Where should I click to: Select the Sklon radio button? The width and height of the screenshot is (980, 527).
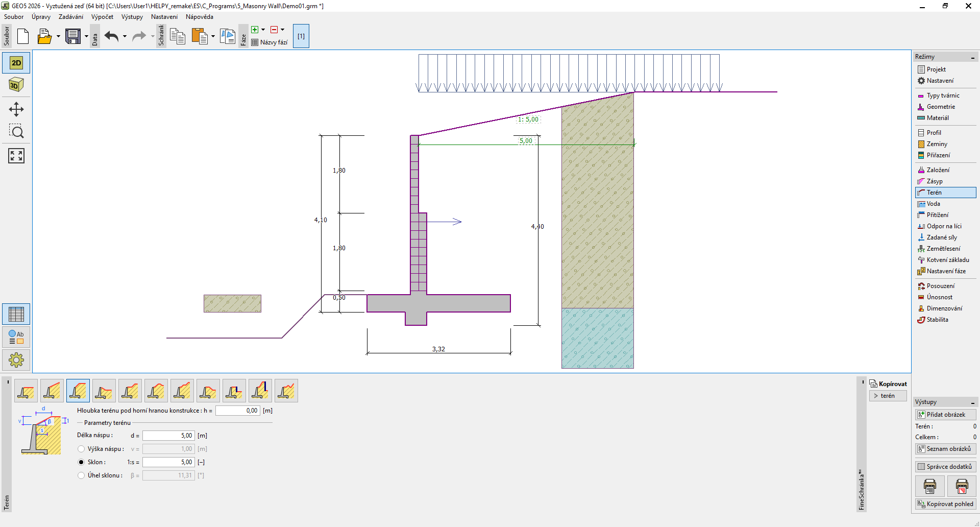[81, 462]
